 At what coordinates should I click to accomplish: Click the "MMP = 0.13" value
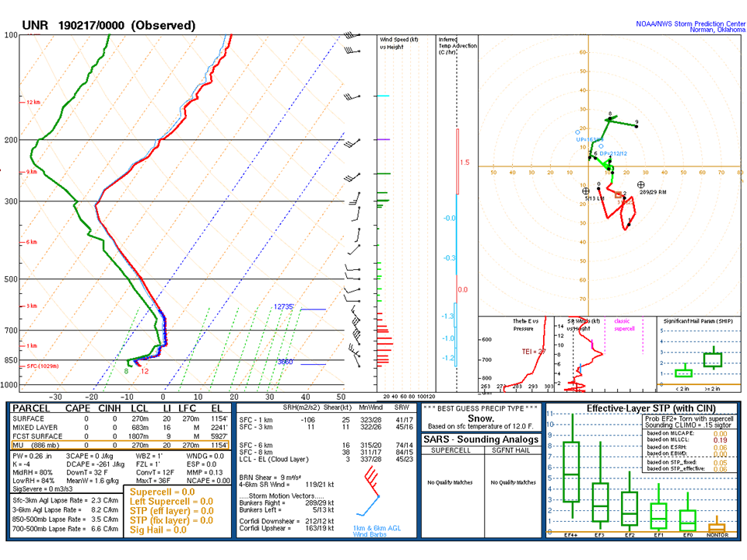[205, 472]
